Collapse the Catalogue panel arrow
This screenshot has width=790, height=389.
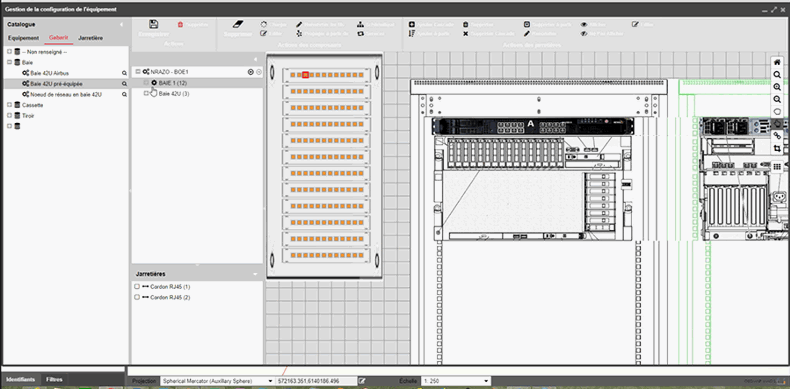pyautogui.click(x=121, y=24)
